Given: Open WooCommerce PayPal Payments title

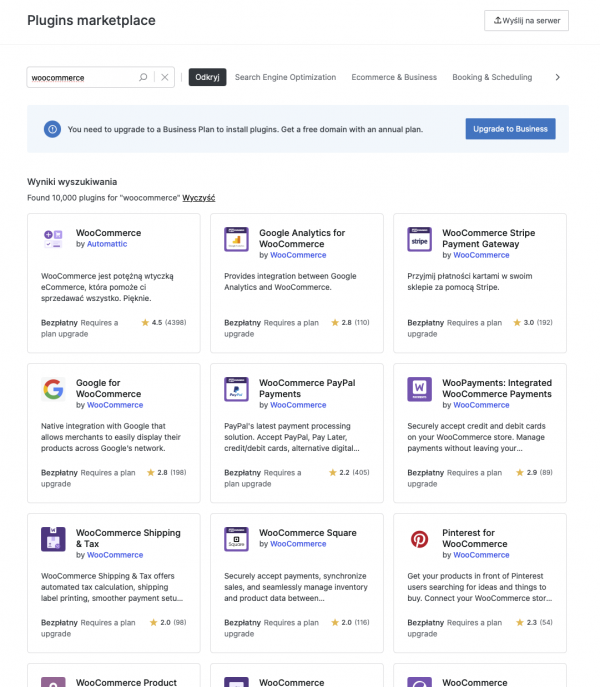Looking at the screenshot, I should point(307,388).
